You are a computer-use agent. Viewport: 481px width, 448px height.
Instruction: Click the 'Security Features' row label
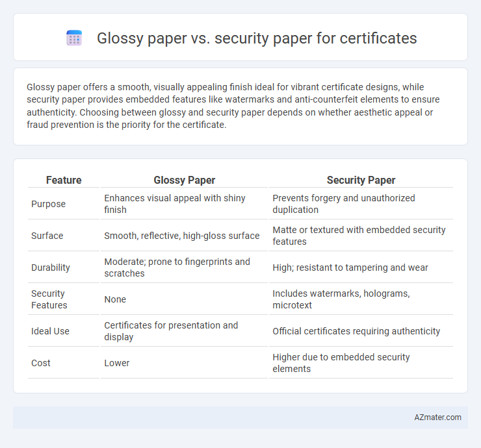(x=49, y=299)
